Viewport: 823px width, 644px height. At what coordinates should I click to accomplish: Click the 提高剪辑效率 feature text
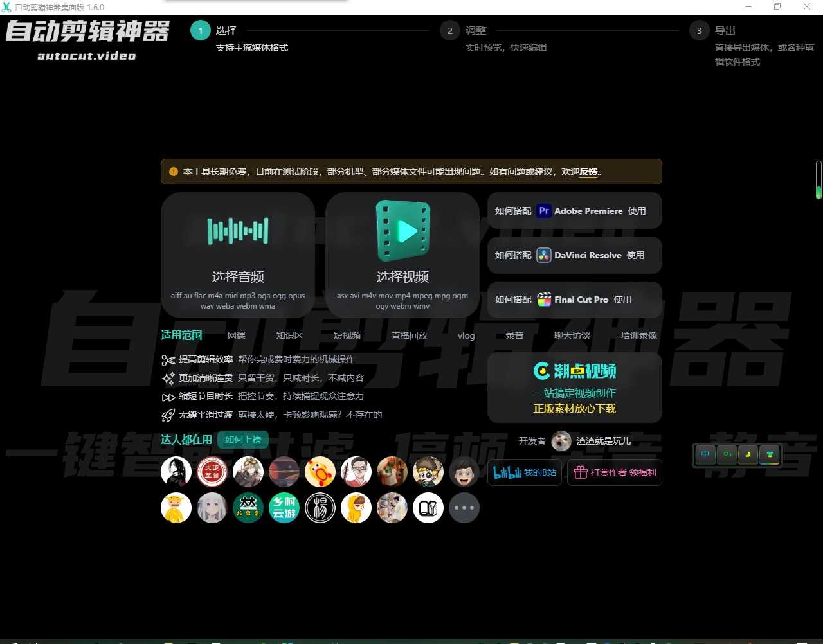[206, 359]
